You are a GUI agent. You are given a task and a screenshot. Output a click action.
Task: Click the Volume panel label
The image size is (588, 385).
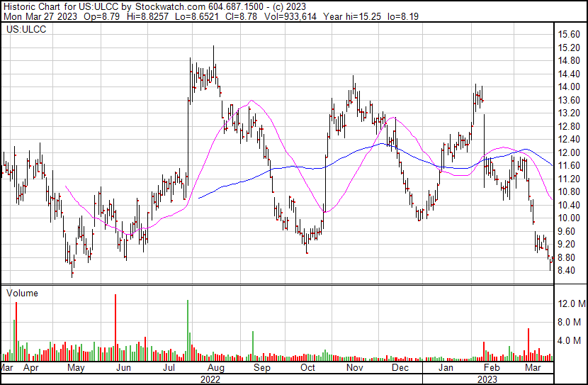[22, 293]
